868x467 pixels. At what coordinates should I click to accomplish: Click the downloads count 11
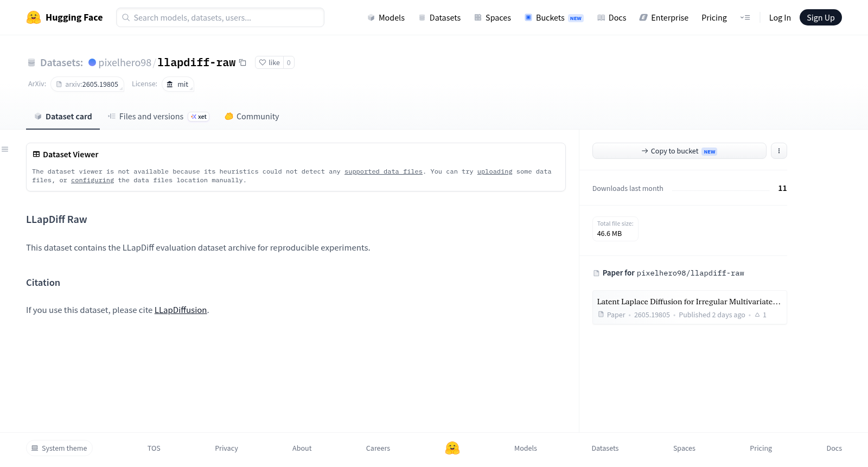coord(782,188)
